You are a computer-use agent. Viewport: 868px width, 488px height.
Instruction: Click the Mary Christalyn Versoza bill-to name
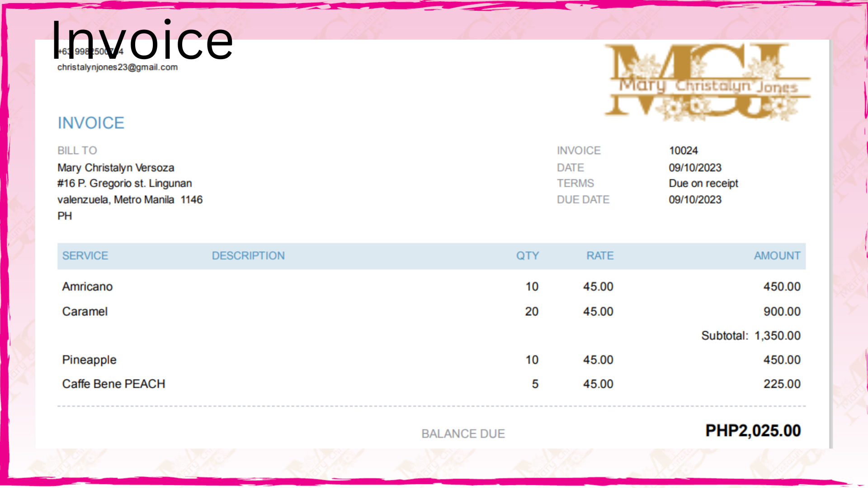click(116, 168)
